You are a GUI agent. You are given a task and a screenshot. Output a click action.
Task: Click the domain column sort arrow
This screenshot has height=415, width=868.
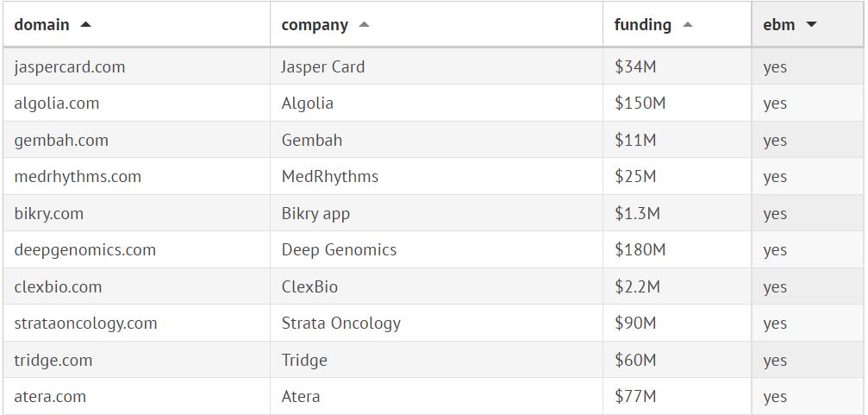pyautogui.click(x=85, y=25)
